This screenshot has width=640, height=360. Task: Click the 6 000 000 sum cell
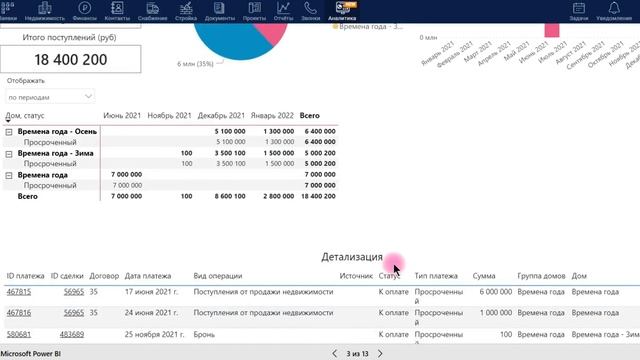point(496,292)
